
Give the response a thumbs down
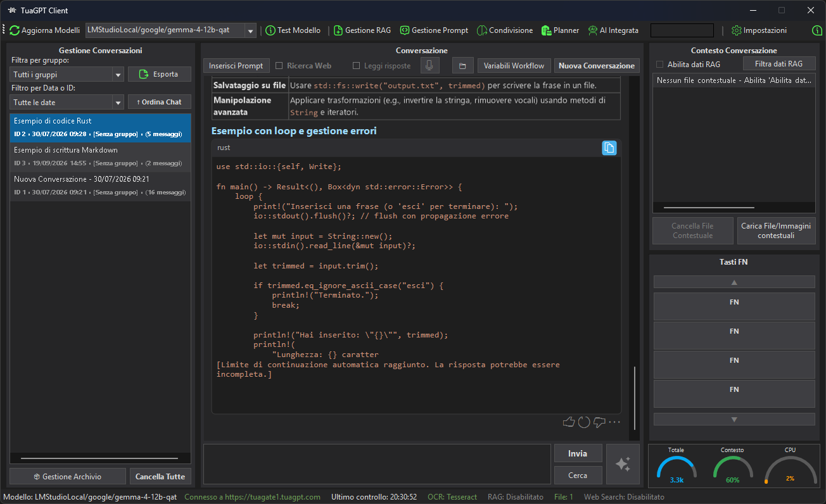pos(599,422)
